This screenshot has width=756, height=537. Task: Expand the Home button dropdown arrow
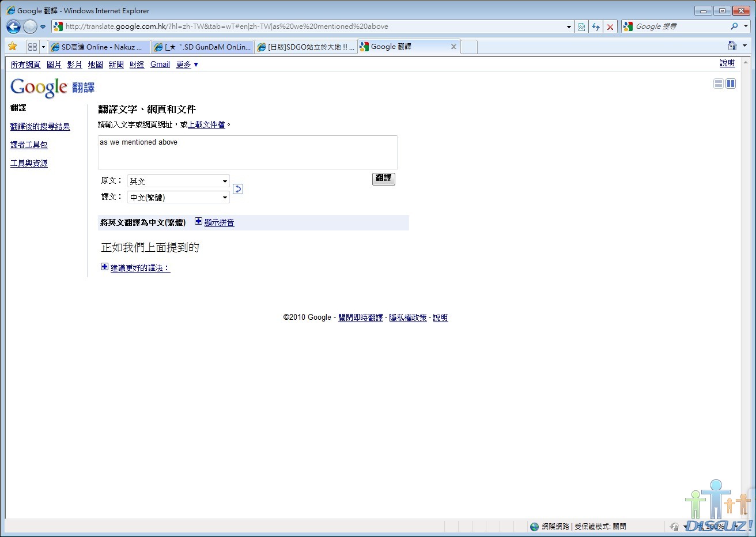pos(744,46)
